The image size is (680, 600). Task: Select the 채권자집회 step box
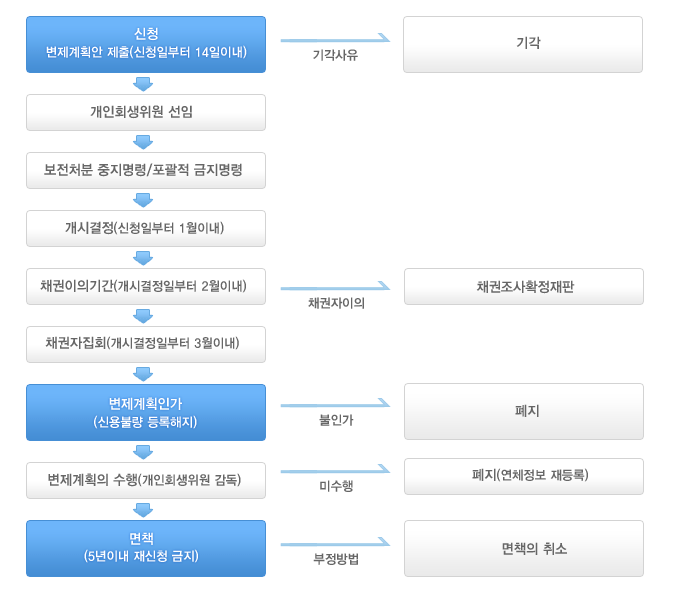point(146,344)
